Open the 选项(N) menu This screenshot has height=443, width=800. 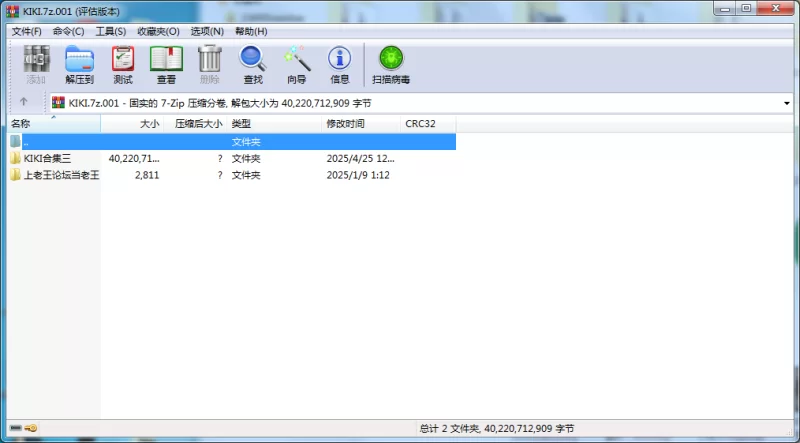tap(207, 32)
